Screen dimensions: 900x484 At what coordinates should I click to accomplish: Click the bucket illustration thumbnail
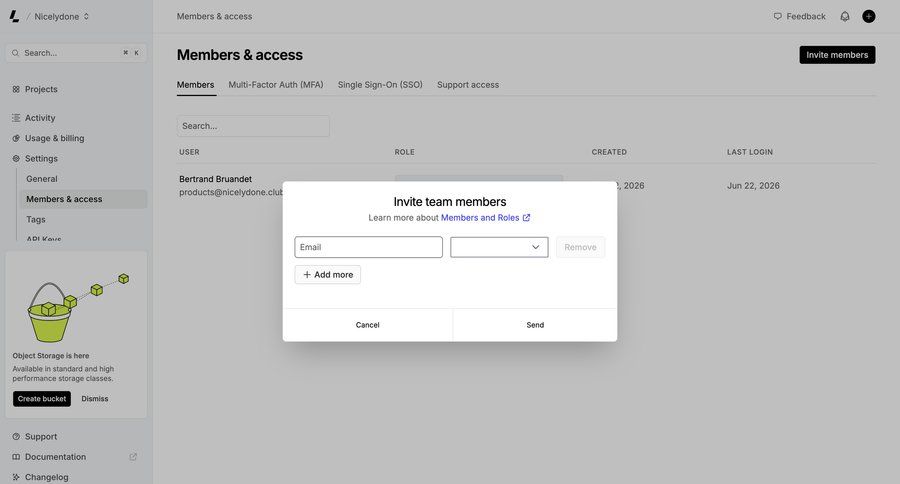point(77,307)
